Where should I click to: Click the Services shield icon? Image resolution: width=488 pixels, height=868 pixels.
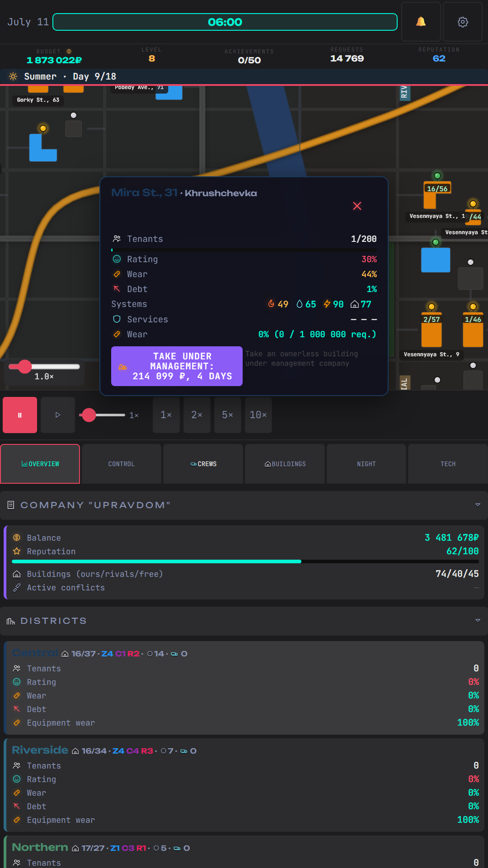[117, 319]
